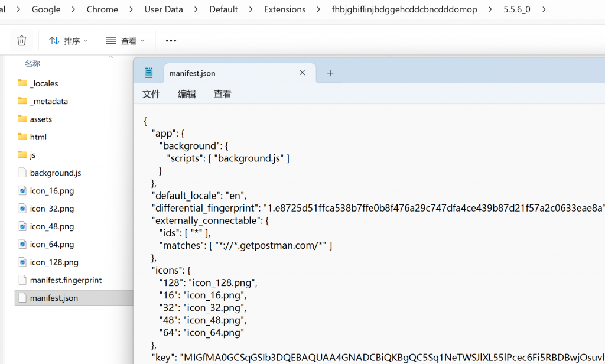The width and height of the screenshot is (605, 364).
Task: Close the manifest.json tab
Action: [302, 73]
